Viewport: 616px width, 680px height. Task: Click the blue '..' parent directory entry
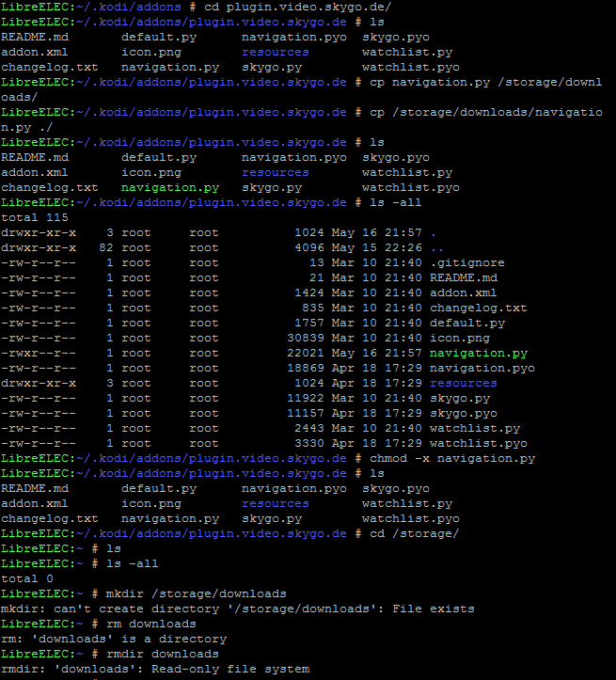pyautogui.click(x=437, y=247)
